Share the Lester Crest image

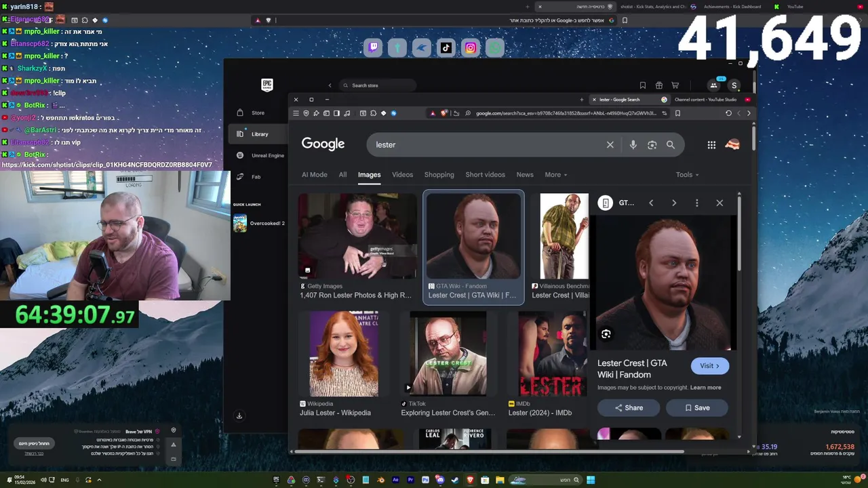click(x=629, y=408)
